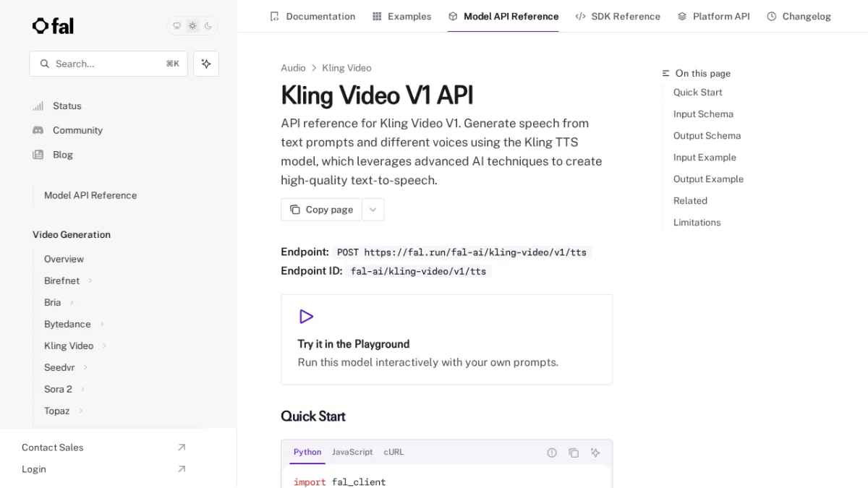Viewport: 868px width, 488px height.
Task: Expand Birefnet sidebar group
Action: point(69,281)
